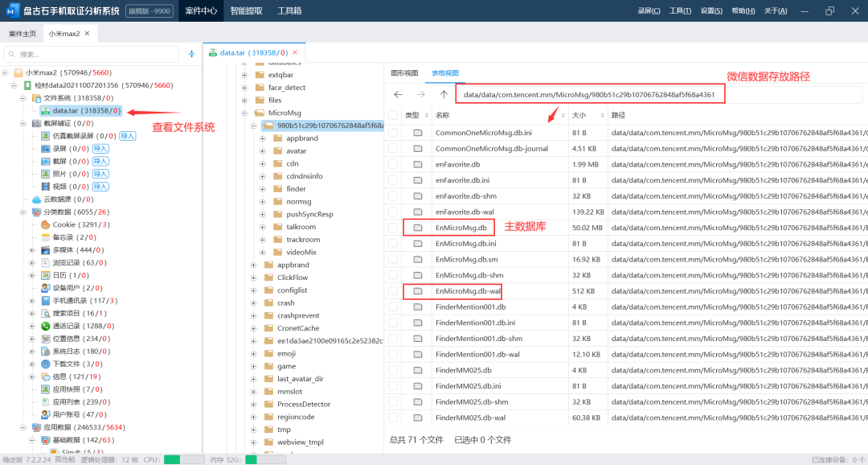Collapse the 小米max2 root node
The height and width of the screenshot is (465, 868).
[5, 72]
